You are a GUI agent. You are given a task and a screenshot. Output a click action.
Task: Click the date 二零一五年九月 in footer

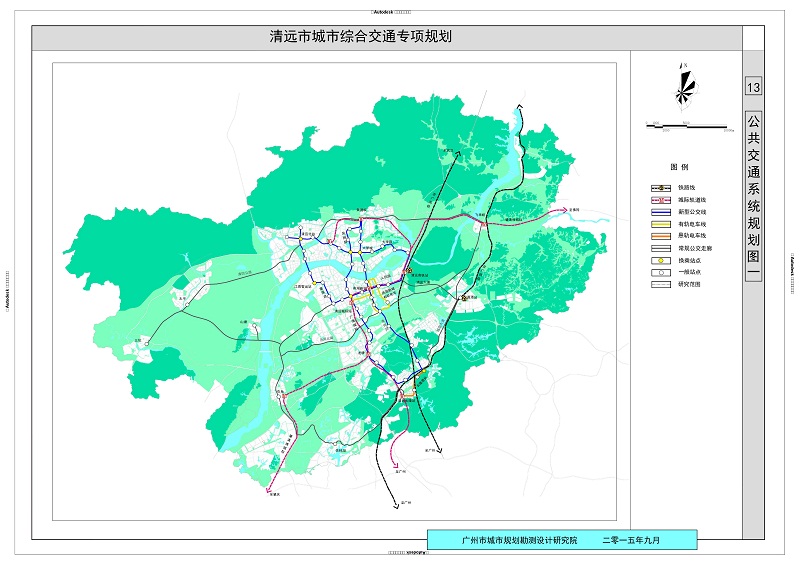(631, 539)
